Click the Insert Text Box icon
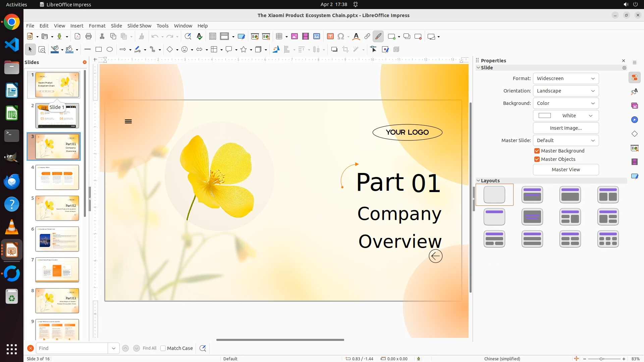This screenshot has height=362, width=644. (x=330, y=37)
